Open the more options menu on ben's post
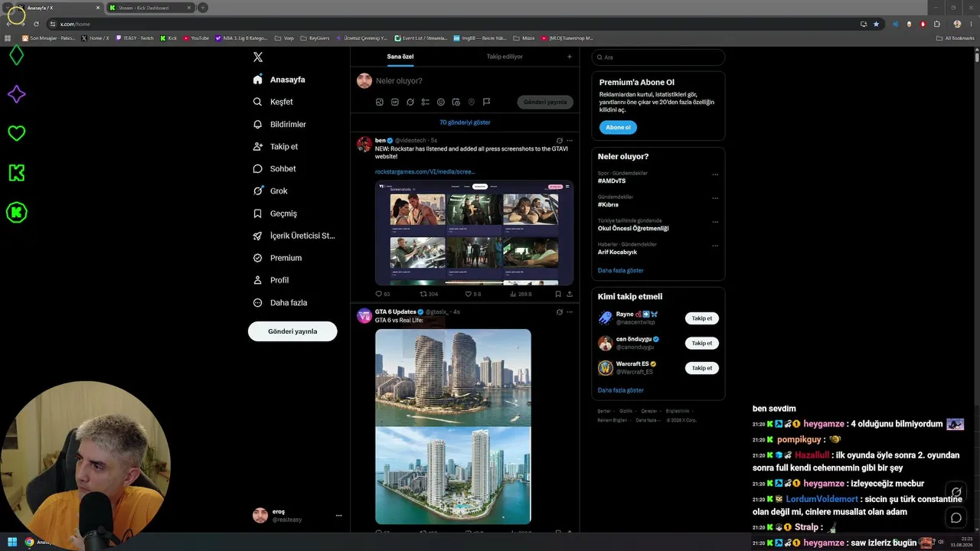 click(570, 141)
